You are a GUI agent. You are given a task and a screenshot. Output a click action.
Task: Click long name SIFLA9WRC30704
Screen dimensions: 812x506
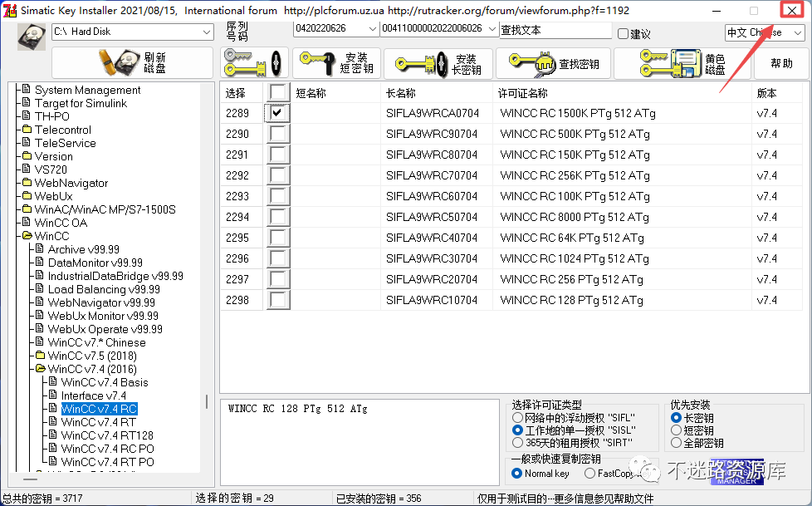(432, 258)
